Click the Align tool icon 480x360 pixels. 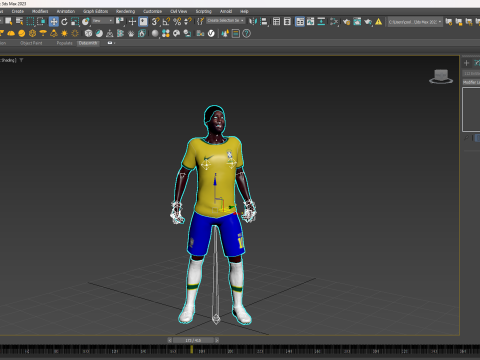[x=264, y=22]
